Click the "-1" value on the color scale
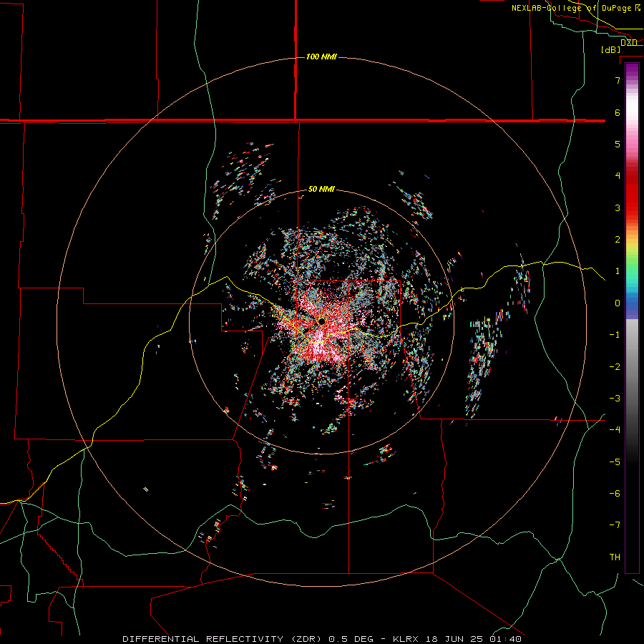 pyautogui.click(x=615, y=335)
